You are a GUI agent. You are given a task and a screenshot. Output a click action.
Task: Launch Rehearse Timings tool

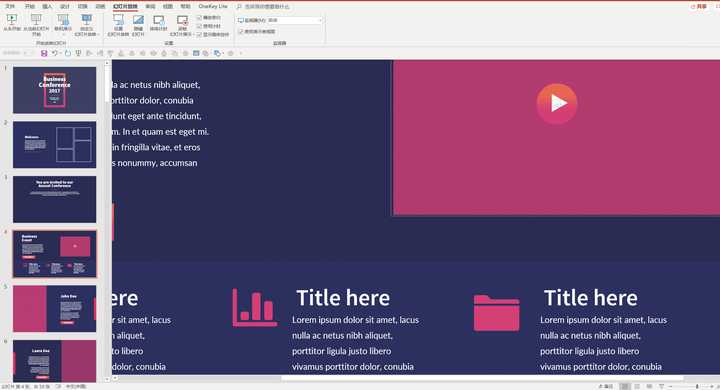[158, 22]
